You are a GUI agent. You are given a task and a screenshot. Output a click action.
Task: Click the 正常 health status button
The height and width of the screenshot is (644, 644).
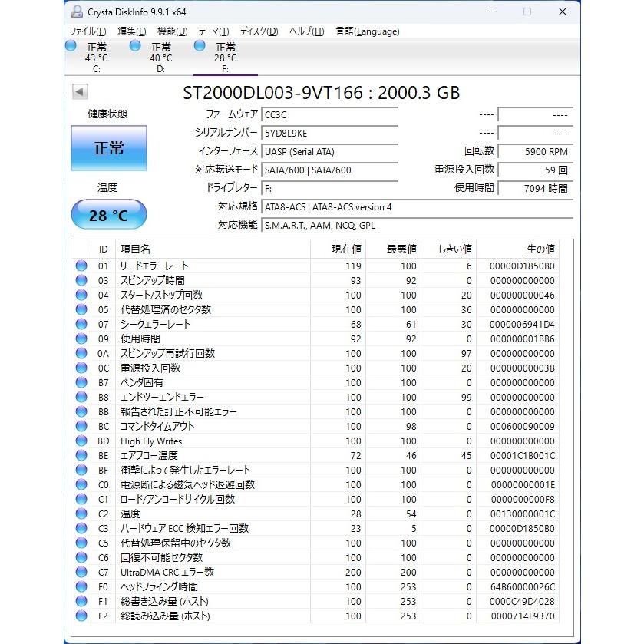[x=109, y=148]
